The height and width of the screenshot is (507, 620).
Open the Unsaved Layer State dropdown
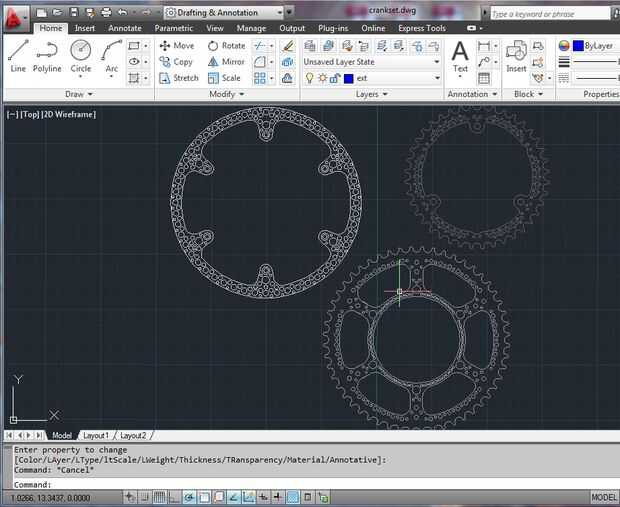coord(372,62)
